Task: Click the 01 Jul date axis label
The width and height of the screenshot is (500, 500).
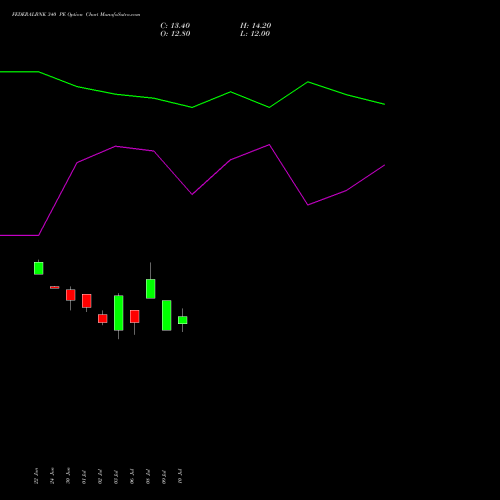Action: click(x=84, y=477)
